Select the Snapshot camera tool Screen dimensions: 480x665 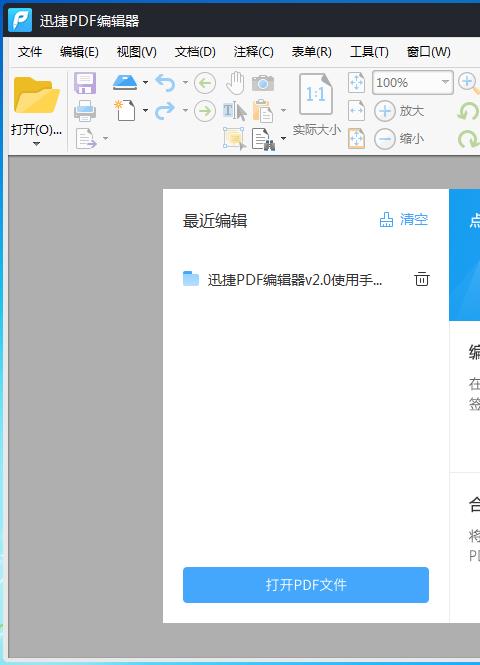pos(263,83)
